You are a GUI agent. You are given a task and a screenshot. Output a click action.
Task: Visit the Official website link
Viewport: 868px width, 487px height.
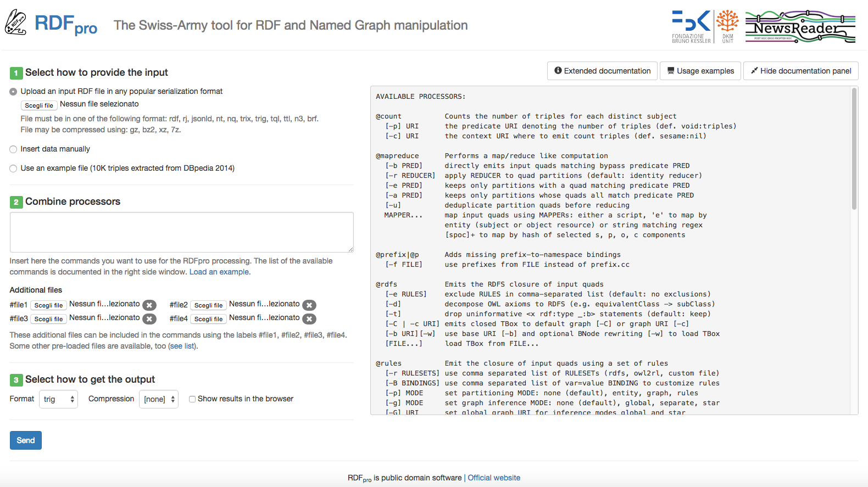click(x=494, y=478)
